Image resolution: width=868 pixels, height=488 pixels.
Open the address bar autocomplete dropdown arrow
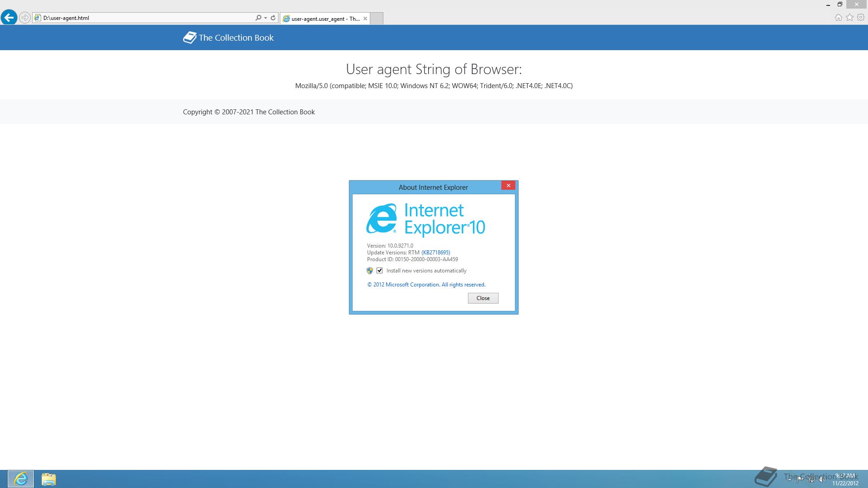coord(266,18)
